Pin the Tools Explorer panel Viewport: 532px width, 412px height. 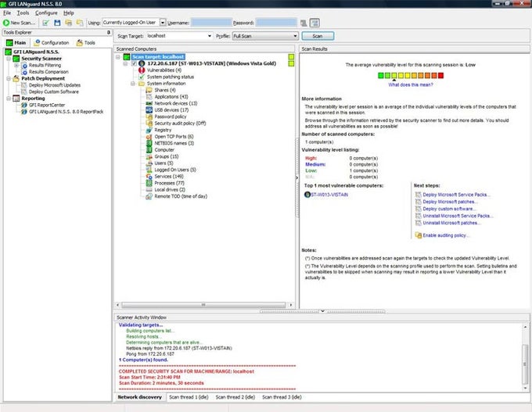tap(109, 32)
